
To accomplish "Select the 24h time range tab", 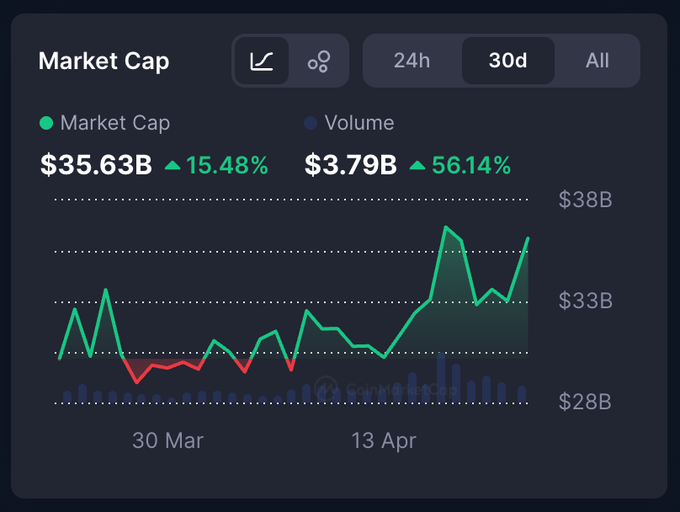I will pos(412,60).
